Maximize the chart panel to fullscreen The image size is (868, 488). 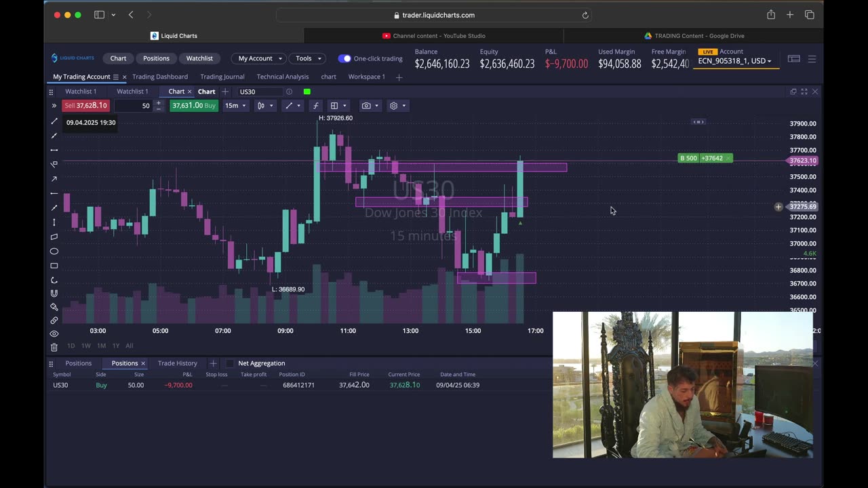point(804,91)
